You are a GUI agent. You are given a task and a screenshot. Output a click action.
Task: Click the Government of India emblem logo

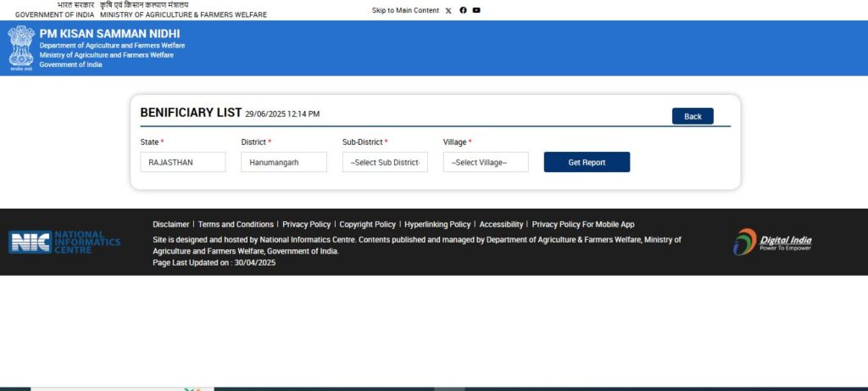(x=21, y=47)
